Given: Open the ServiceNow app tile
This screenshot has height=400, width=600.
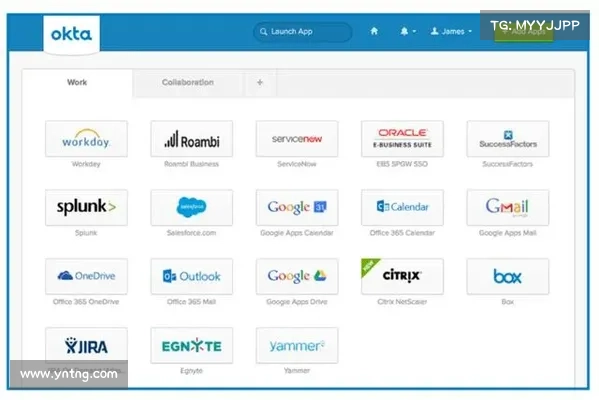Looking at the screenshot, I should click(297, 139).
